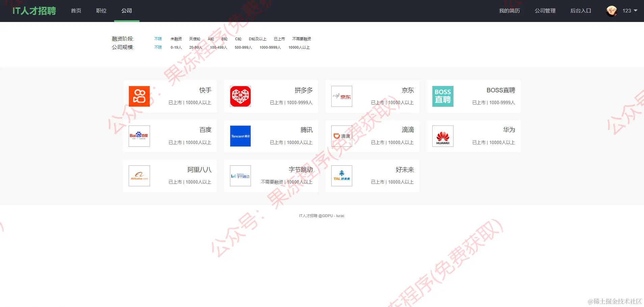
Task: Click the TAL 好未来 logo
Action: pos(342,176)
